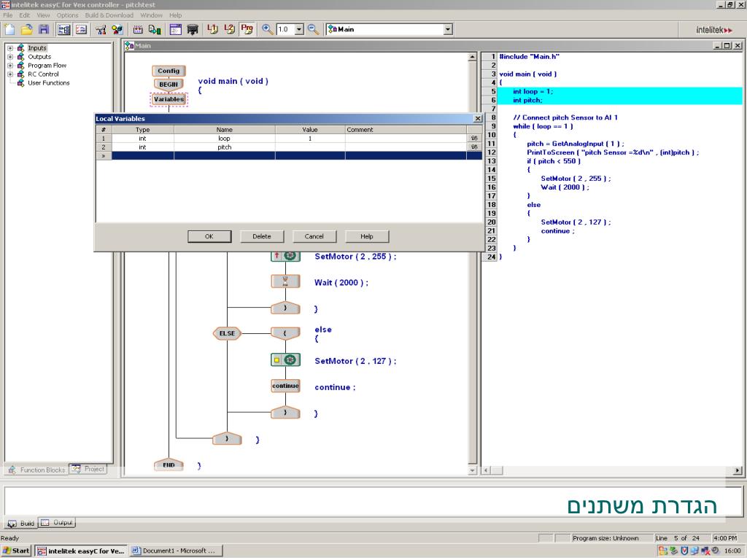Click the network tray icon with red X
747x560 pixels.
point(705,551)
